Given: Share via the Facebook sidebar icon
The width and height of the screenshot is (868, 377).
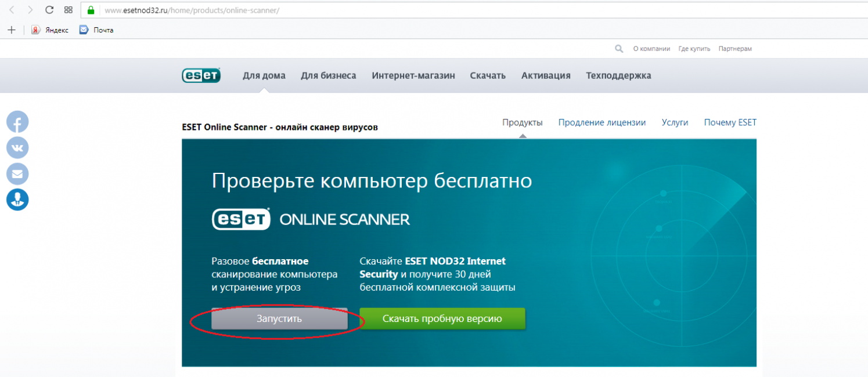Looking at the screenshot, I should [x=17, y=122].
